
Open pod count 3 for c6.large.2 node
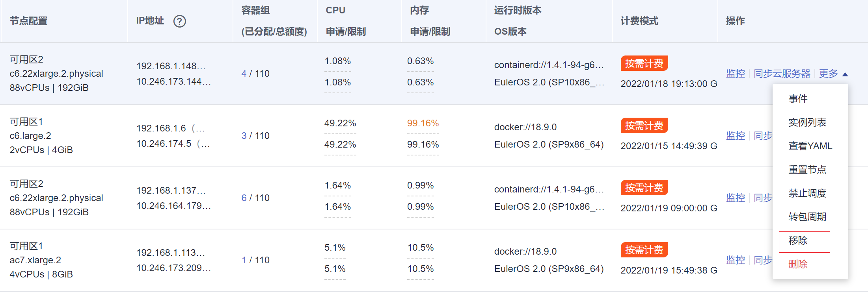point(244,136)
